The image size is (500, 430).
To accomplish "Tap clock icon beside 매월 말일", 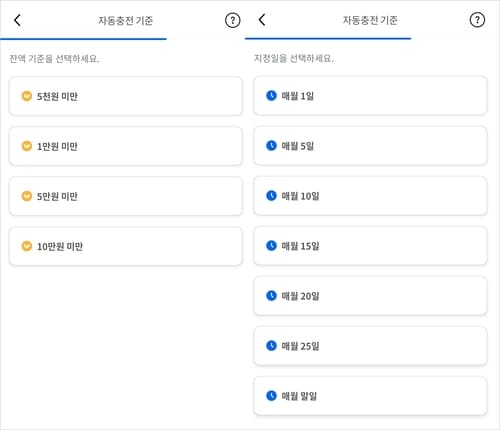I will [271, 396].
